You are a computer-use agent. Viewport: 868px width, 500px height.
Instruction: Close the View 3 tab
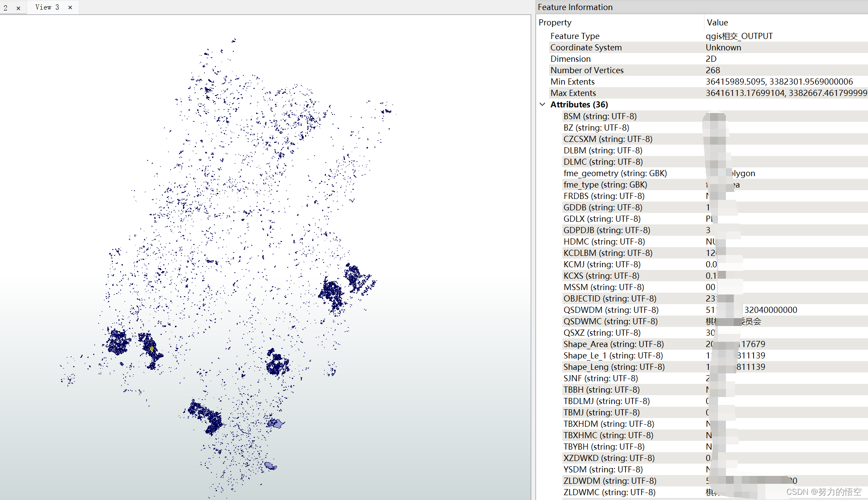(x=70, y=7)
